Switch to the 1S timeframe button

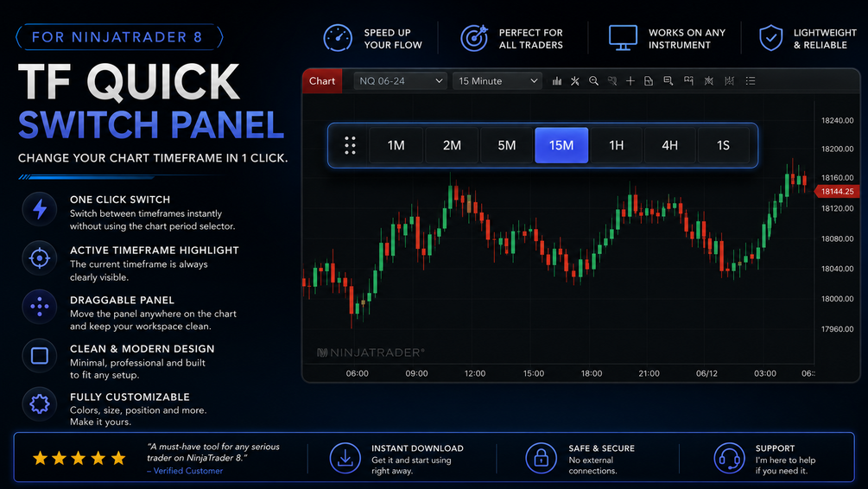(x=724, y=145)
